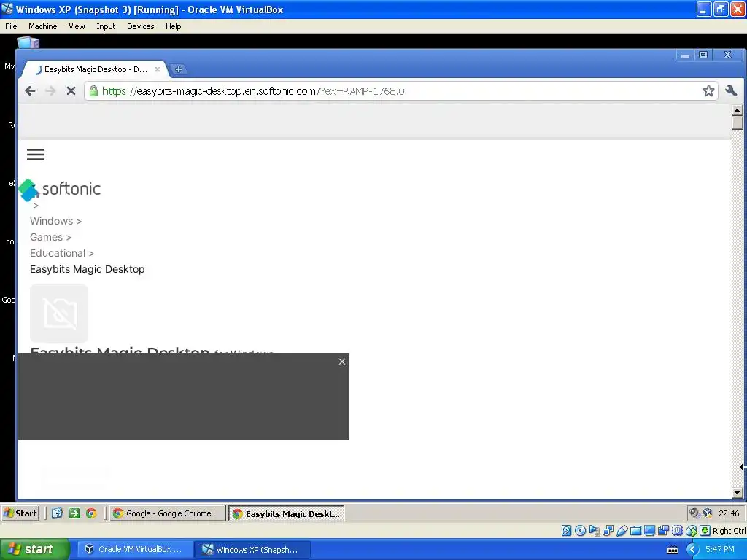747x560 pixels.
Task: Click the guest desktop icon above the Chrome window
Action: point(28,42)
